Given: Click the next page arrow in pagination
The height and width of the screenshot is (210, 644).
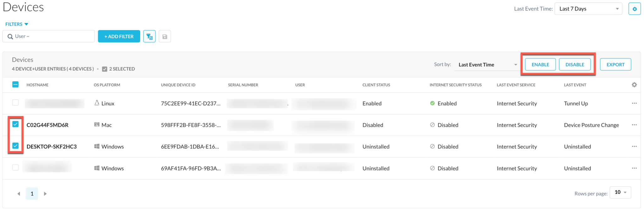Looking at the screenshot, I should (45, 193).
